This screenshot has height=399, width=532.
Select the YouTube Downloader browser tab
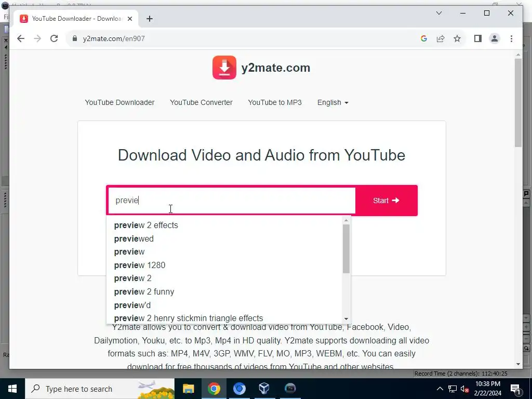tap(76, 19)
